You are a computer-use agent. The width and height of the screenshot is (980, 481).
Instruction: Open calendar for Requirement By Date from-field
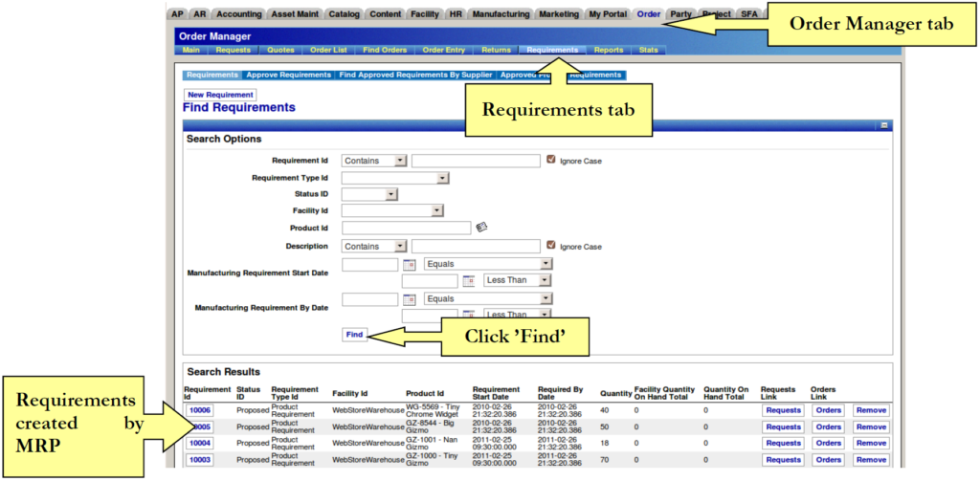coord(409,299)
